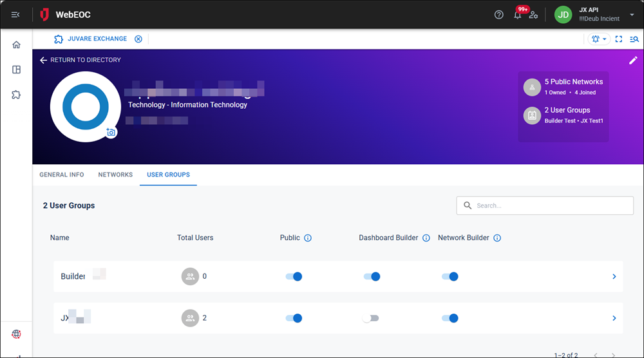Click the Total Users column header

[195, 238]
